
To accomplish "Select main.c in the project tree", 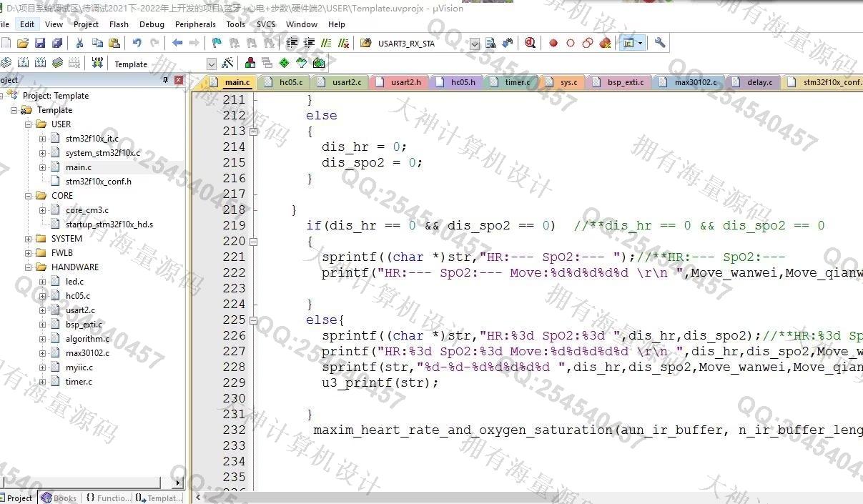I will 78,167.
